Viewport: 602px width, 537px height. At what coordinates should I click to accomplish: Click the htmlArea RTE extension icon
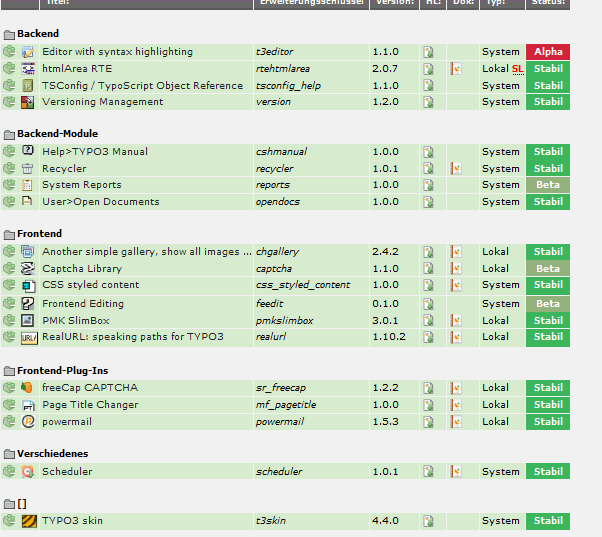(x=28, y=68)
